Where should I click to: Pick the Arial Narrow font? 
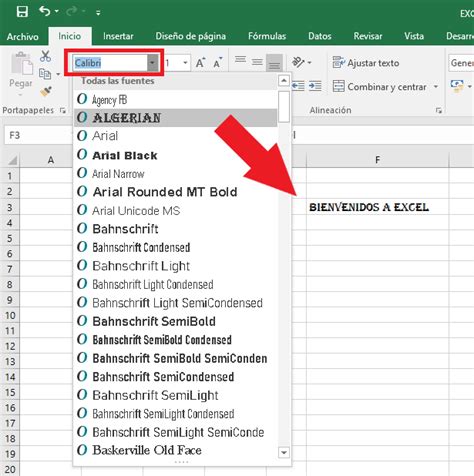point(175,173)
